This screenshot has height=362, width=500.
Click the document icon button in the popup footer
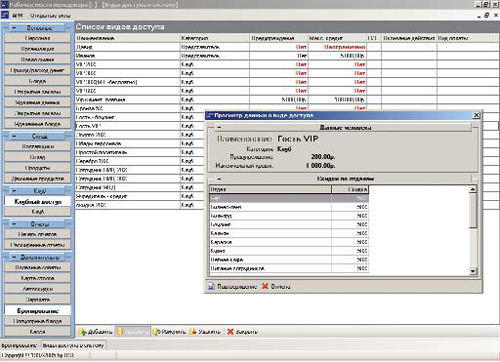pyautogui.click(x=232, y=287)
